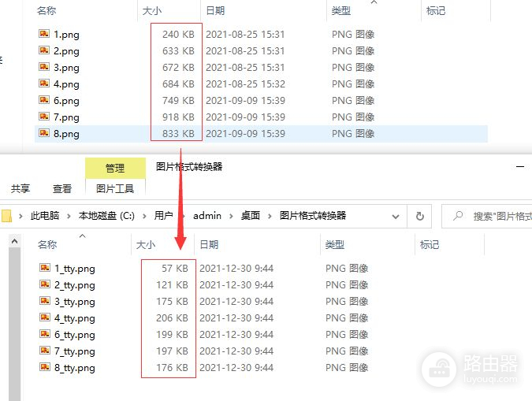The image size is (532, 401).
Task: Sort upper window by 大小 column
Action: click(152, 11)
